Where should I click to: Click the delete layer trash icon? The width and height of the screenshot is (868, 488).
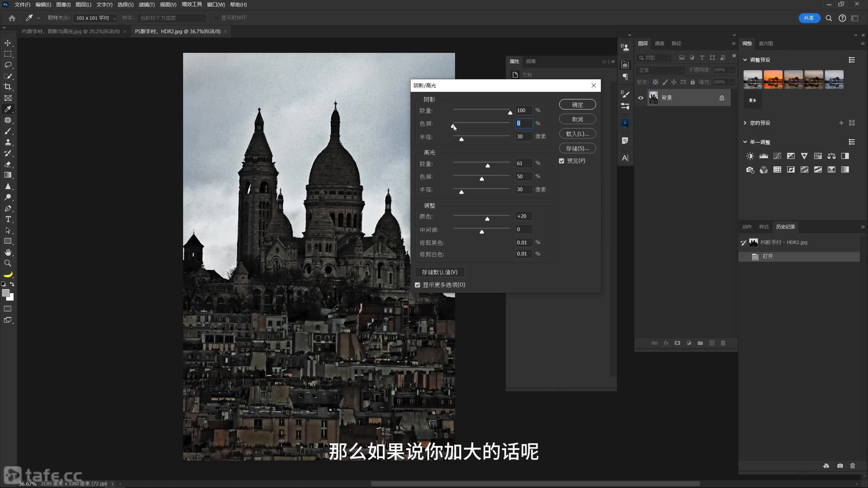(723, 343)
